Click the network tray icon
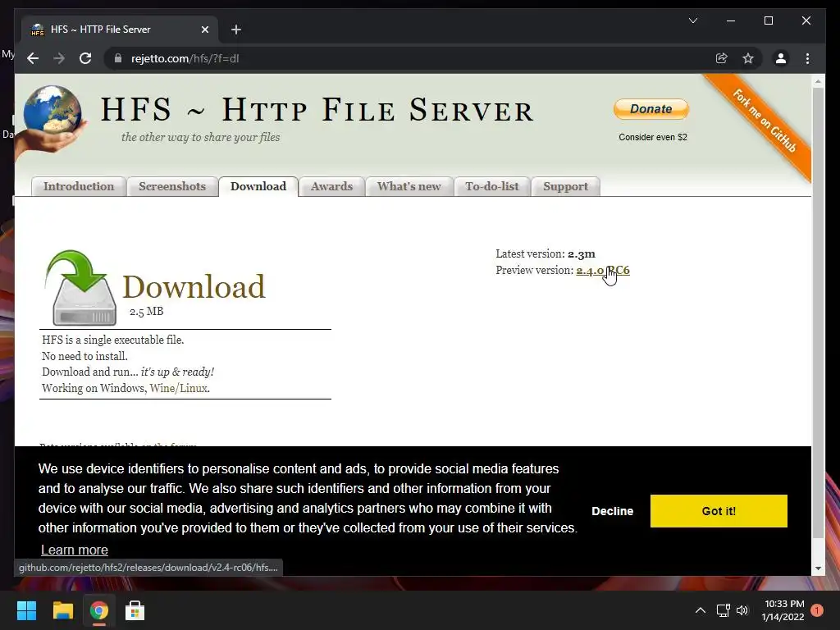Viewport: 840px width, 630px height. [x=724, y=610]
